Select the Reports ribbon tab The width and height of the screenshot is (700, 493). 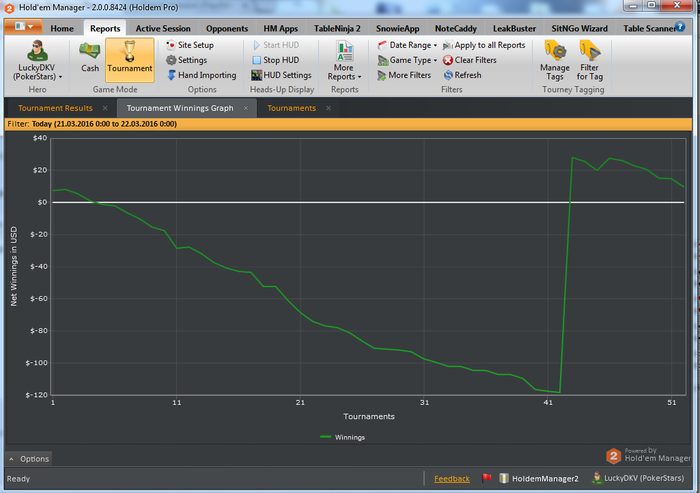point(105,29)
